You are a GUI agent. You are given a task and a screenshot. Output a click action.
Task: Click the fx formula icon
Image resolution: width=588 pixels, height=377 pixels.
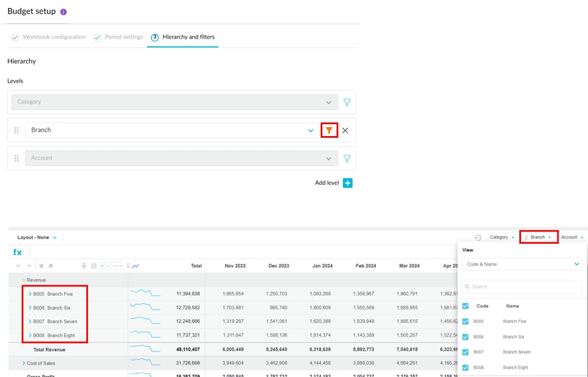18,252
